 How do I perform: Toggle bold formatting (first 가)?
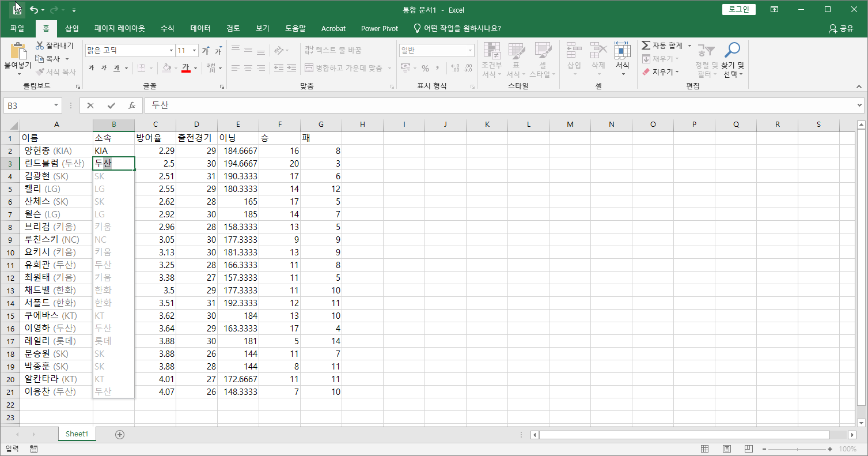92,68
